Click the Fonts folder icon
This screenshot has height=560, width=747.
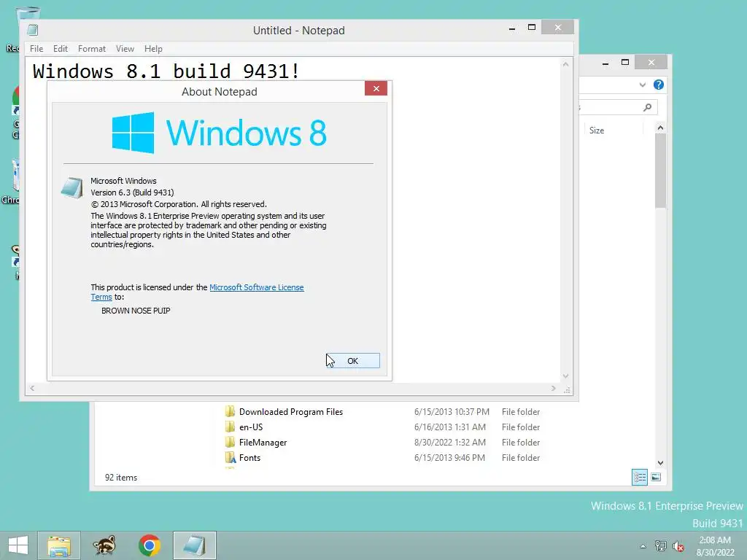click(x=230, y=457)
